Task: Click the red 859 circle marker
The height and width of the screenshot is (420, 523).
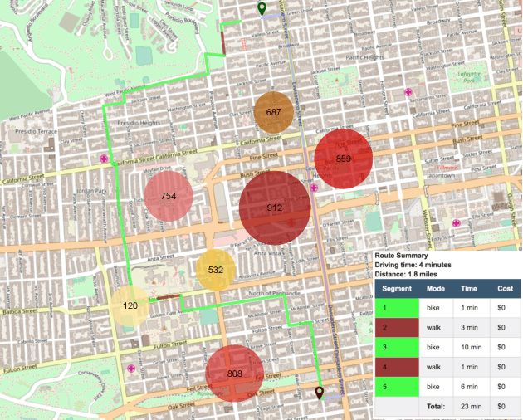Action: pyautogui.click(x=344, y=159)
